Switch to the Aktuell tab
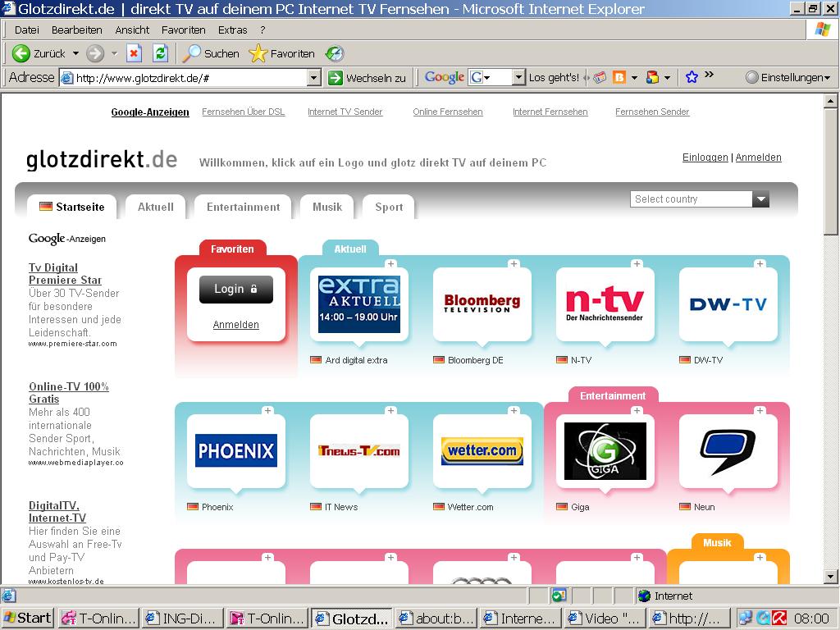 pos(155,208)
